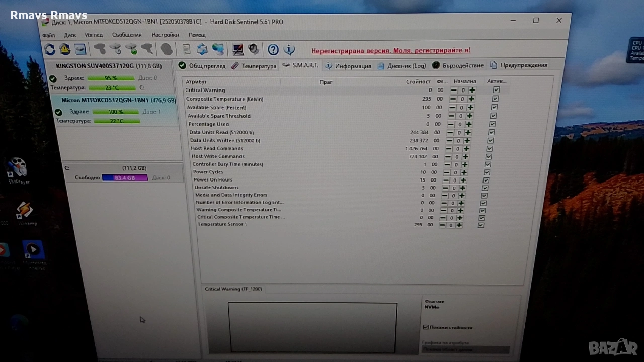Click the yellow warning refresh toolbar icon
This screenshot has width=644, height=362.
click(x=65, y=49)
